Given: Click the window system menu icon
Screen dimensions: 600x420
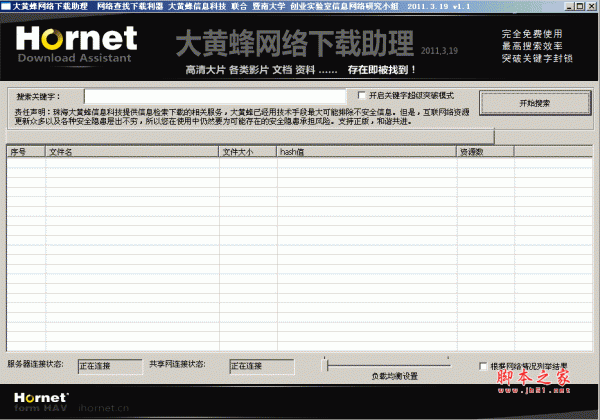Looking at the screenshot, I should [5, 6].
